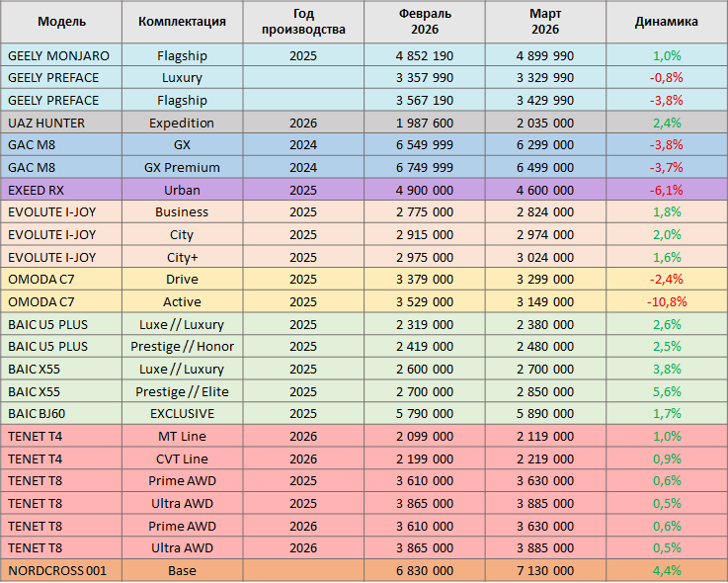The height and width of the screenshot is (583, 728).
Task: Select the "Комплектация" header cell
Action: pos(182,22)
